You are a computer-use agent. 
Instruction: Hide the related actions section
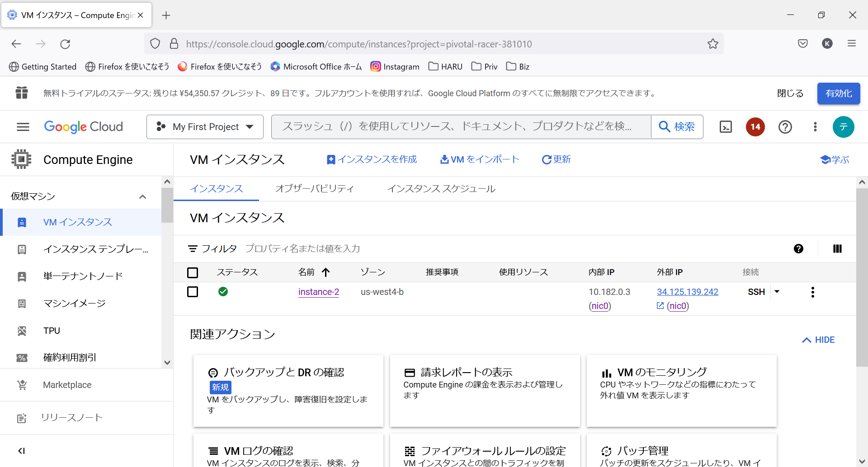[818, 340]
